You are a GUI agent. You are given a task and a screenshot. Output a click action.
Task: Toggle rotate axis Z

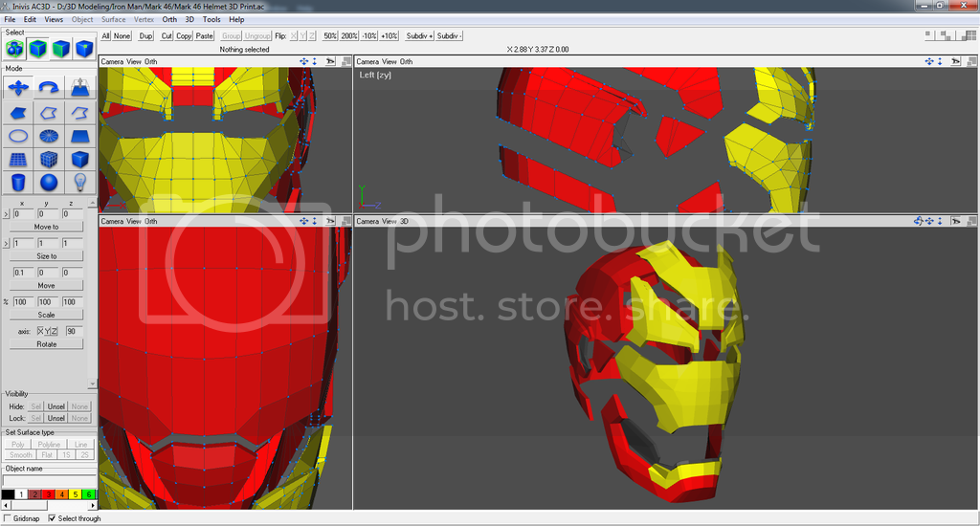click(54, 331)
